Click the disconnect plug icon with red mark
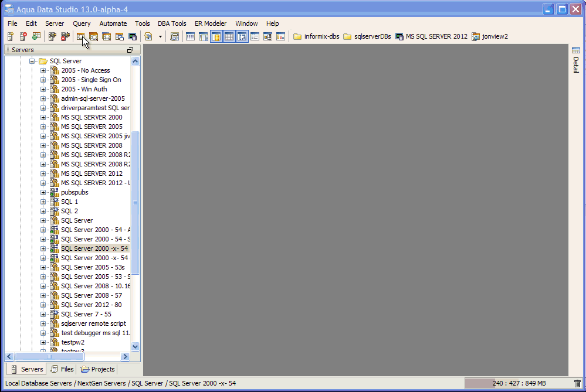This screenshot has height=392, width=586. [65, 36]
